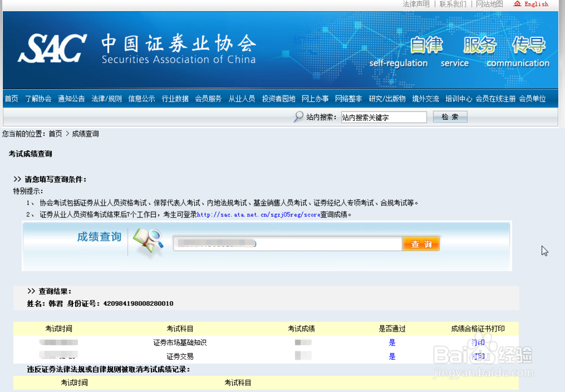Click the 是 link for 证券交易
The image size is (565, 392).
coord(392,356)
